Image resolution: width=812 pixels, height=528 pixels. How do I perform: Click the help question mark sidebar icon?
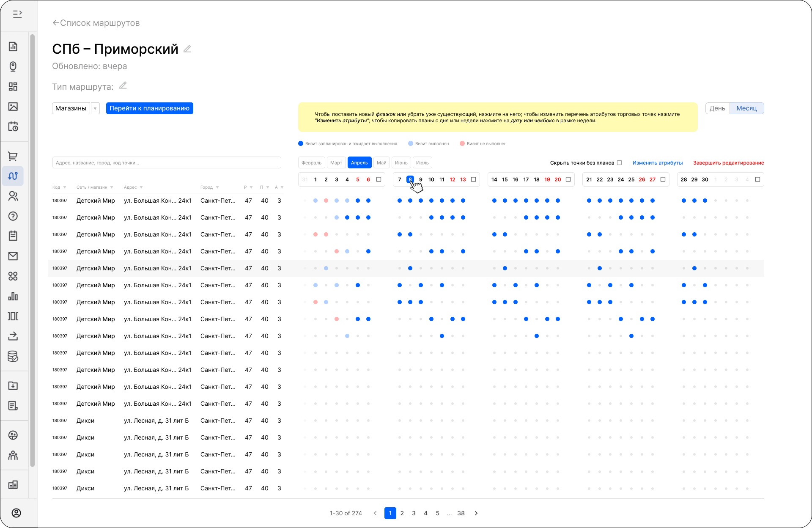click(x=13, y=216)
